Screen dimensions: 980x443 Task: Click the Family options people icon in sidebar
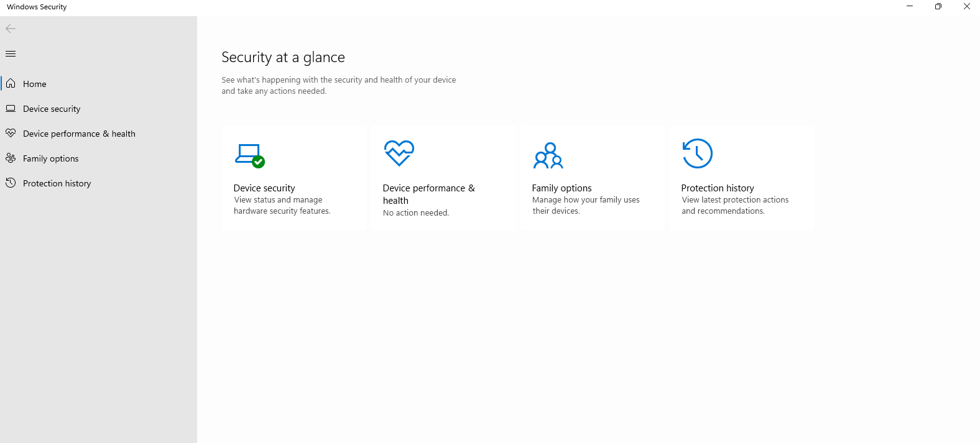pyautogui.click(x=11, y=158)
